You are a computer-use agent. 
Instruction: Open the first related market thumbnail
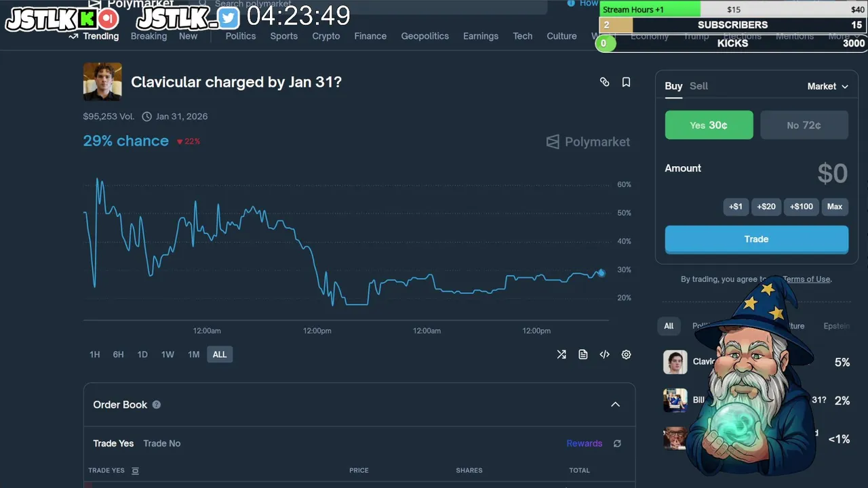point(675,363)
